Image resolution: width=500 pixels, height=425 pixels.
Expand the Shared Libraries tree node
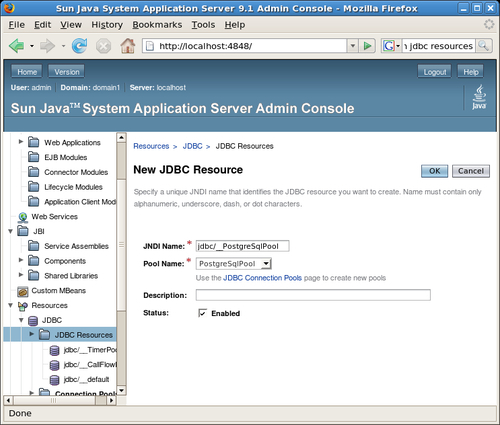coord(21,275)
